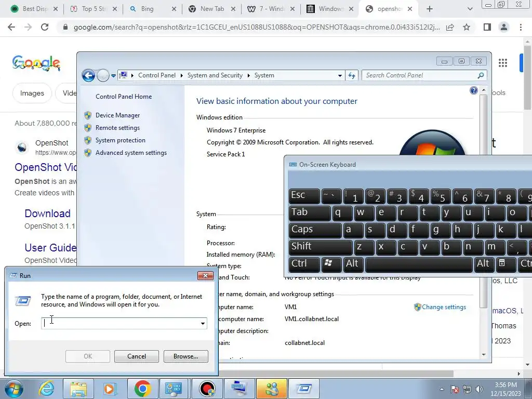Image resolution: width=532 pixels, height=399 pixels.
Task: Refresh the Control Panel address bar
Action: [352, 75]
